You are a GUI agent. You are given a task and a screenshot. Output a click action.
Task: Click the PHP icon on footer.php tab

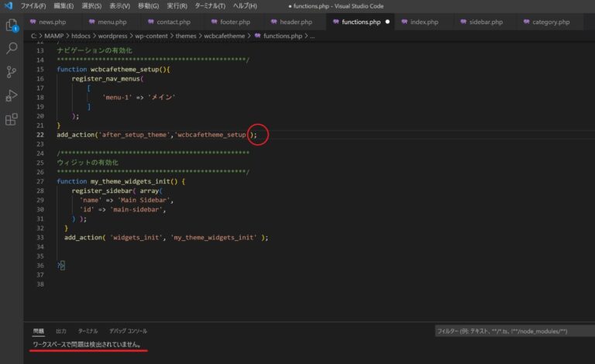tap(215, 22)
